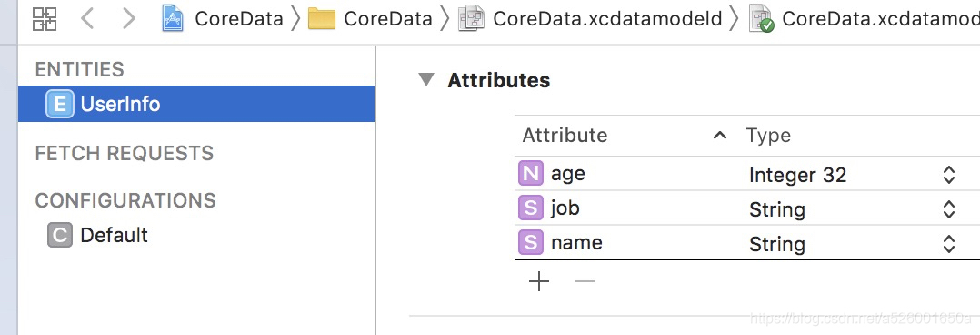
Task: Click the Type column header
Action: [768, 136]
